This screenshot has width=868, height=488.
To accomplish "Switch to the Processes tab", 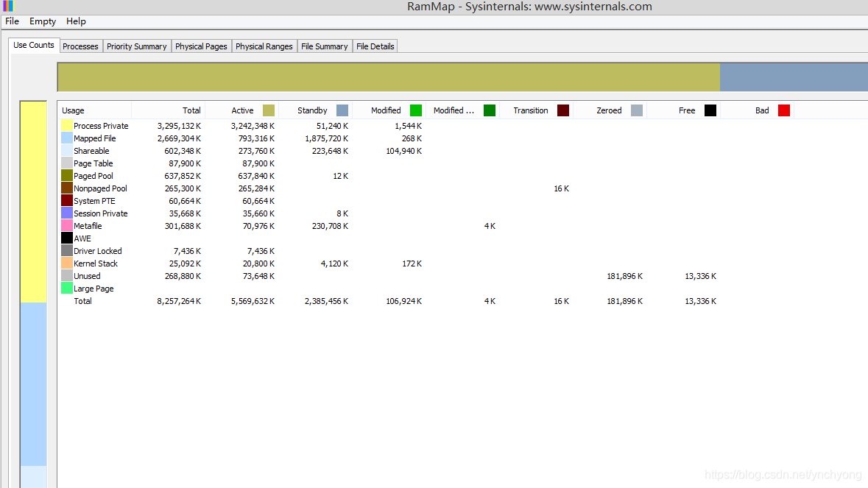I will pos(80,46).
